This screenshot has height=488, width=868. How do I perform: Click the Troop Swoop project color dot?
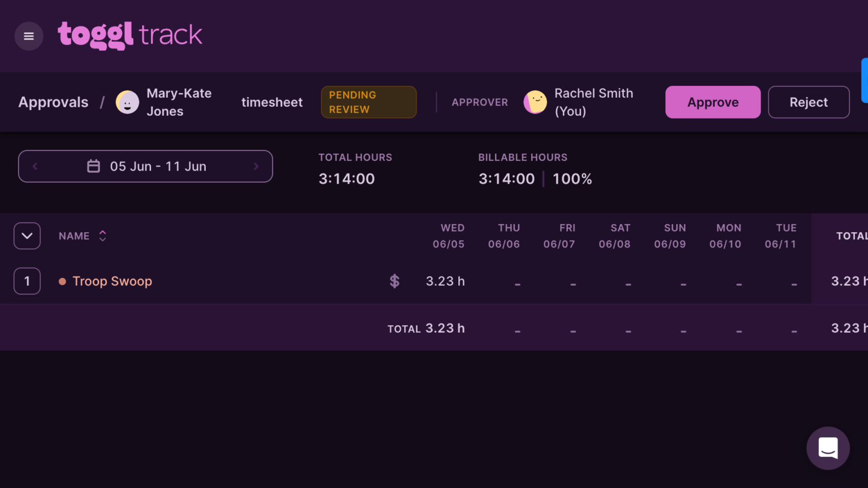pos(63,281)
